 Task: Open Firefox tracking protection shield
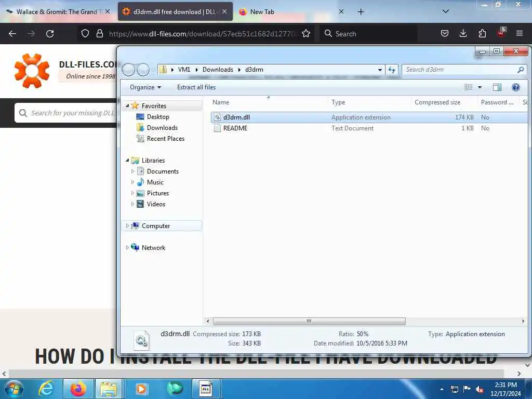(85, 33)
